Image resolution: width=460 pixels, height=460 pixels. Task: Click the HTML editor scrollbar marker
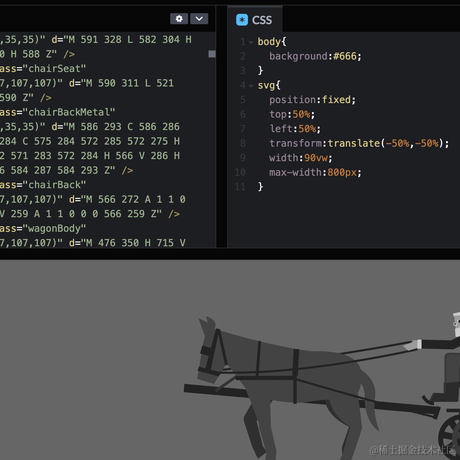point(212,54)
